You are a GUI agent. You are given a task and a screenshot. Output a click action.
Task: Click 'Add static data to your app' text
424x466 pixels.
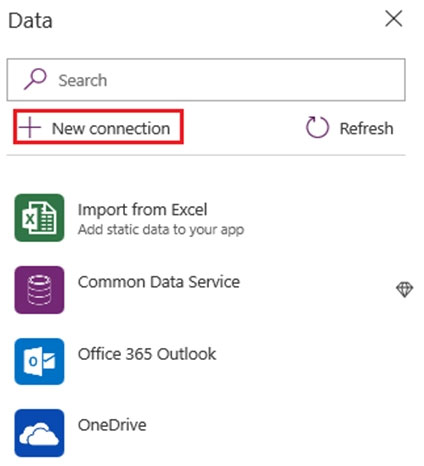pos(161,230)
